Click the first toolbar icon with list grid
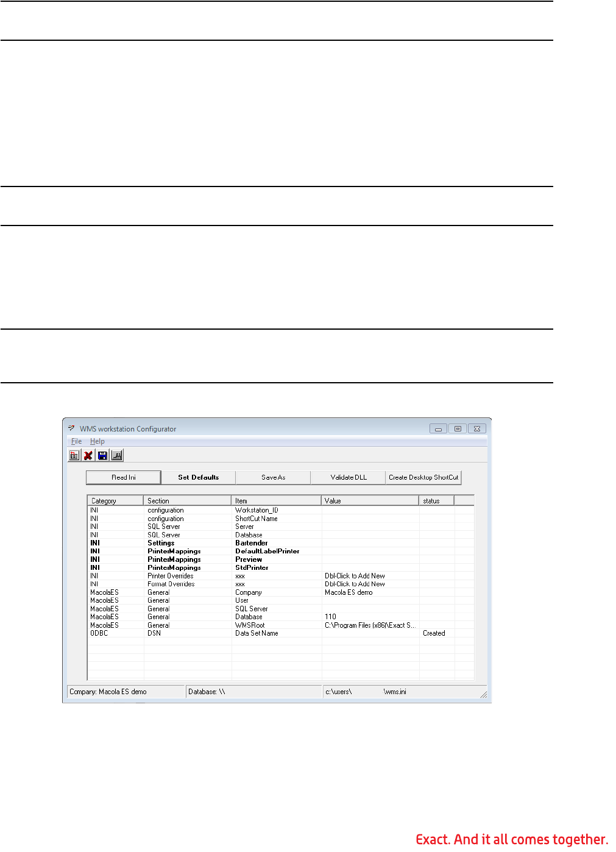616x852 pixels. point(74,455)
